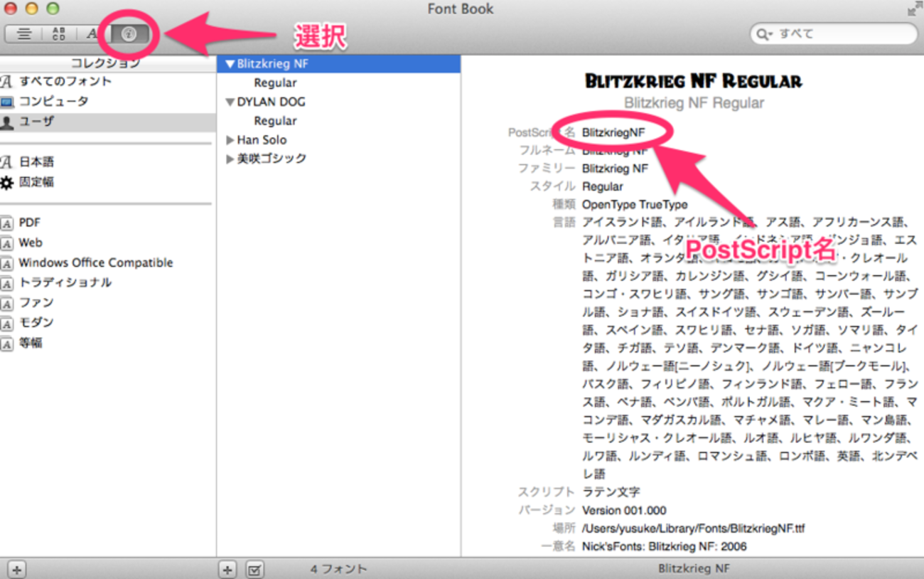
Task: Select the モダン collection icon
Action: click(7, 324)
